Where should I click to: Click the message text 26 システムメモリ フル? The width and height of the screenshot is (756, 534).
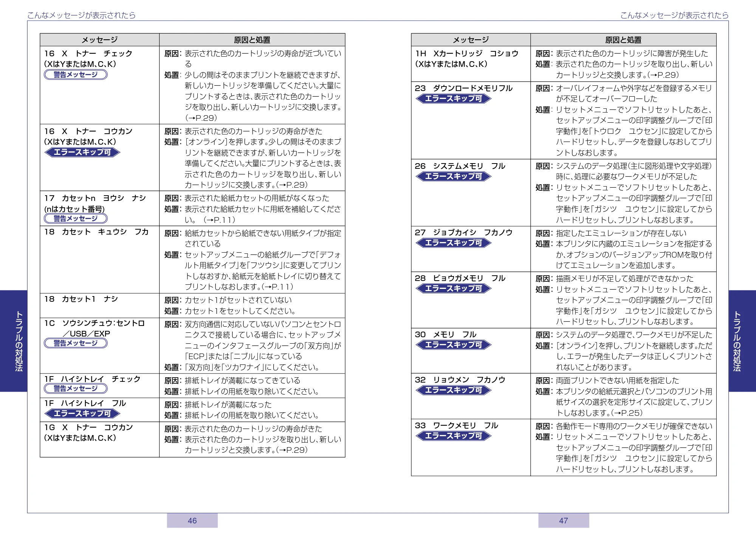(460, 166)
